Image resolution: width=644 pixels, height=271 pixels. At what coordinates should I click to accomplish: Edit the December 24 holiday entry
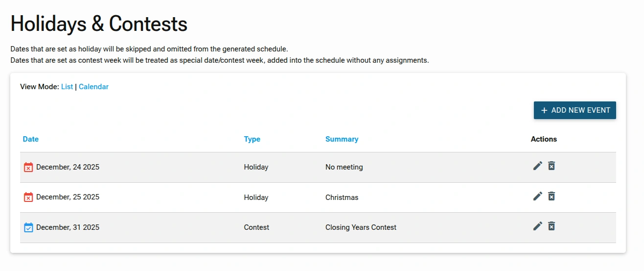537,166
